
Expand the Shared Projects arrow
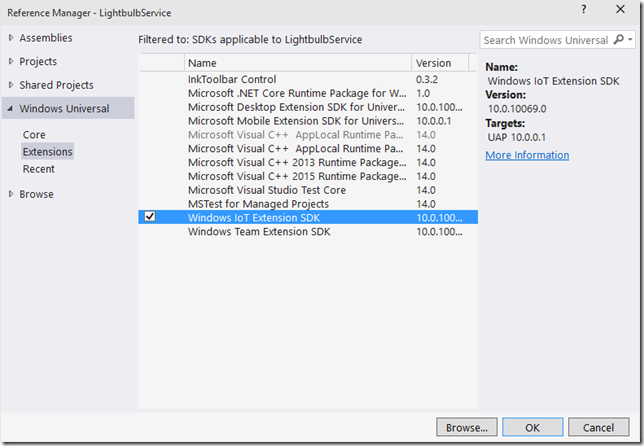click(11, 85)
